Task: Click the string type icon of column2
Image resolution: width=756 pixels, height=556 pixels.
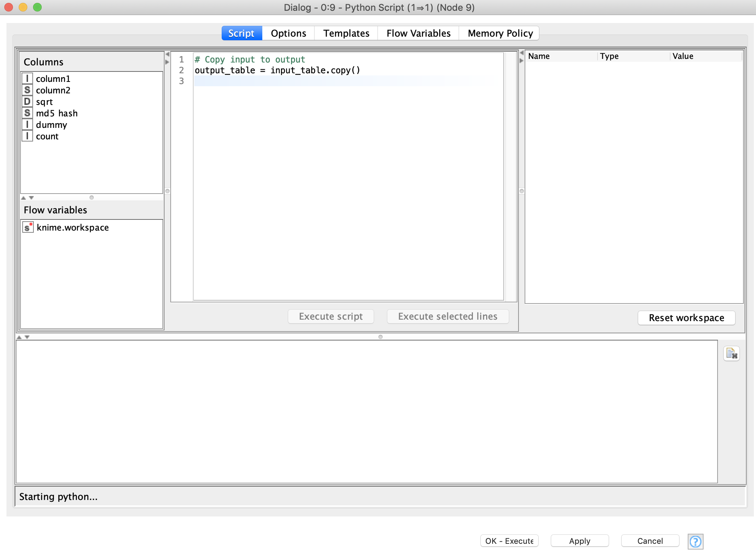Action: pyautogui.click(x=27, y=90)
